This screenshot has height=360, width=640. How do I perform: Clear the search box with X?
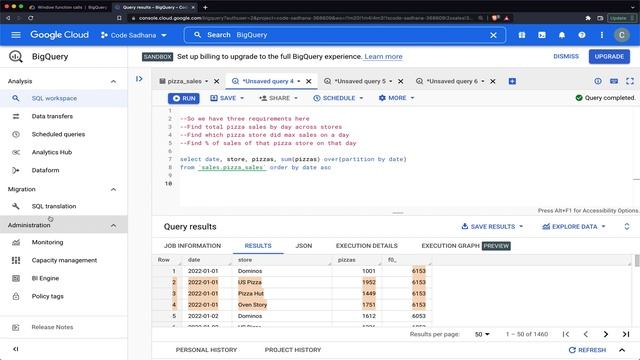click(x=493, y=35)
